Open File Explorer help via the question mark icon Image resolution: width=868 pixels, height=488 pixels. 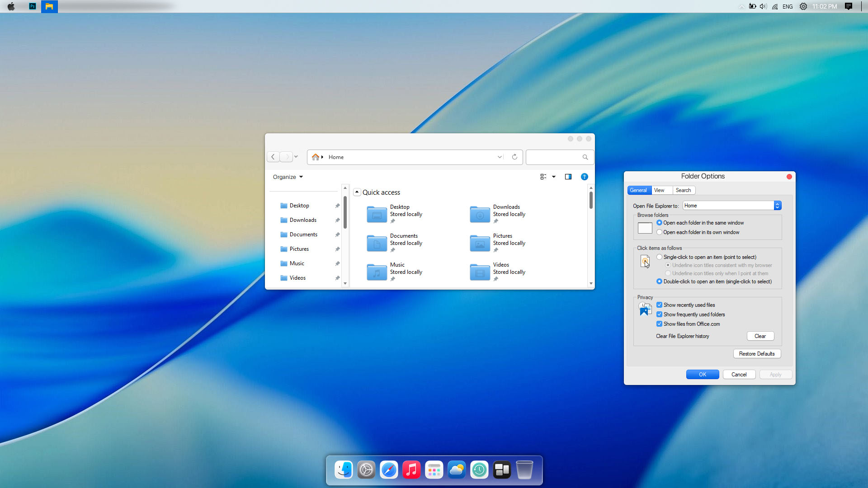(585, 177)
